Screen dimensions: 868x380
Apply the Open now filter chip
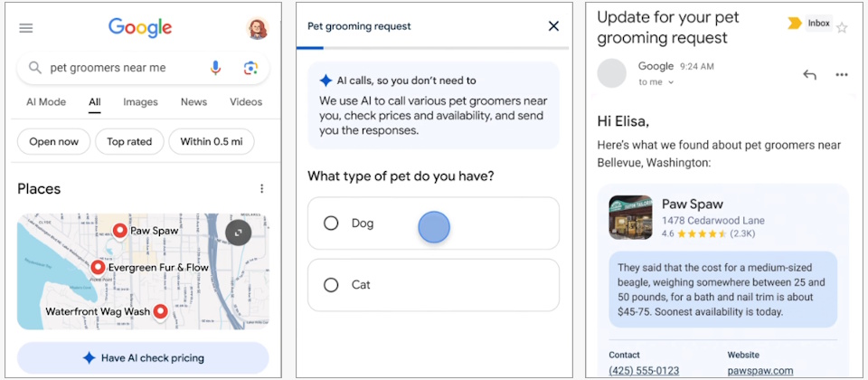[x=53, y=142]
